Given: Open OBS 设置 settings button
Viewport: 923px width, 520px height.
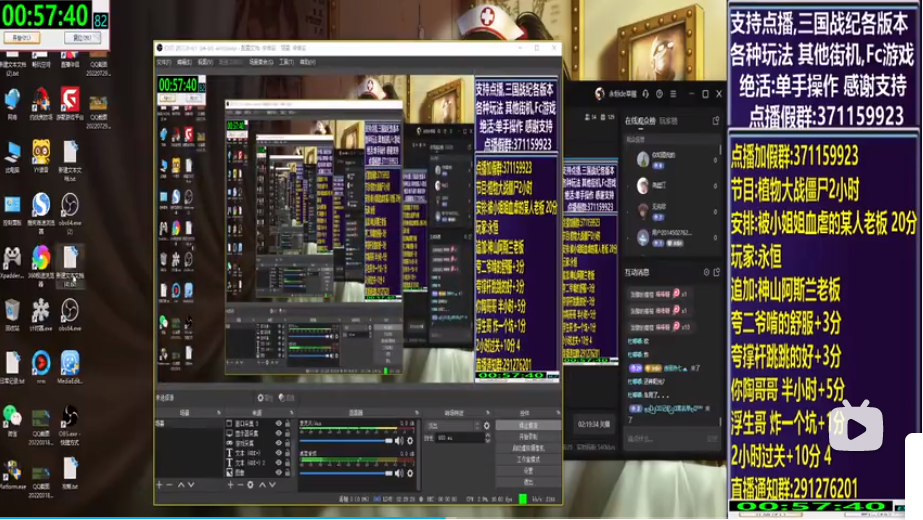Looking at the screenshot, I should 528,471.
